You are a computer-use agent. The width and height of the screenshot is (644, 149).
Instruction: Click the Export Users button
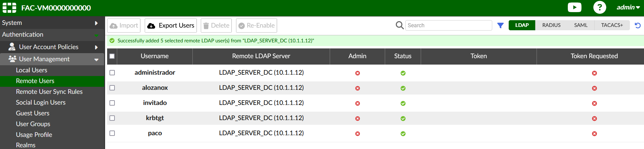click(x=171, y=26)
